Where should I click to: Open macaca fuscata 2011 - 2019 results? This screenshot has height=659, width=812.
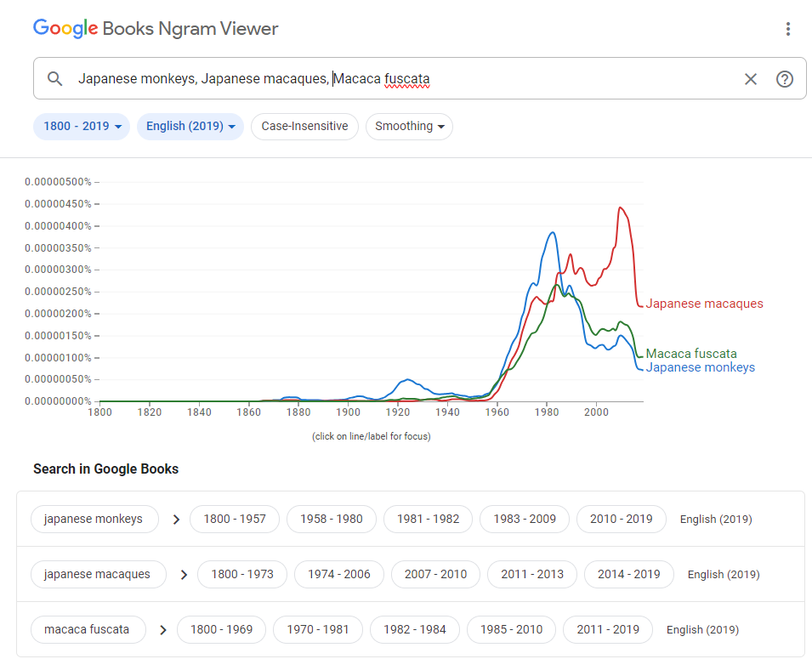tap(607, 630)
